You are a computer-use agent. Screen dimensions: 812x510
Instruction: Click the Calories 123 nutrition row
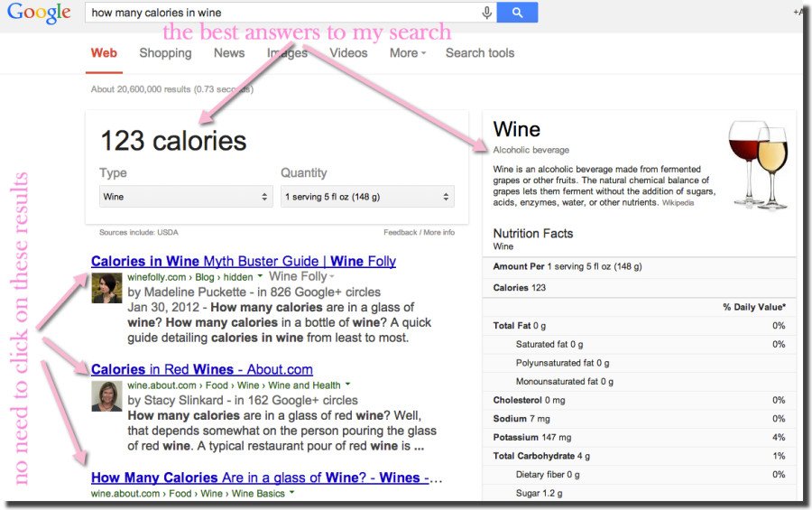click(x=639, y=288)
